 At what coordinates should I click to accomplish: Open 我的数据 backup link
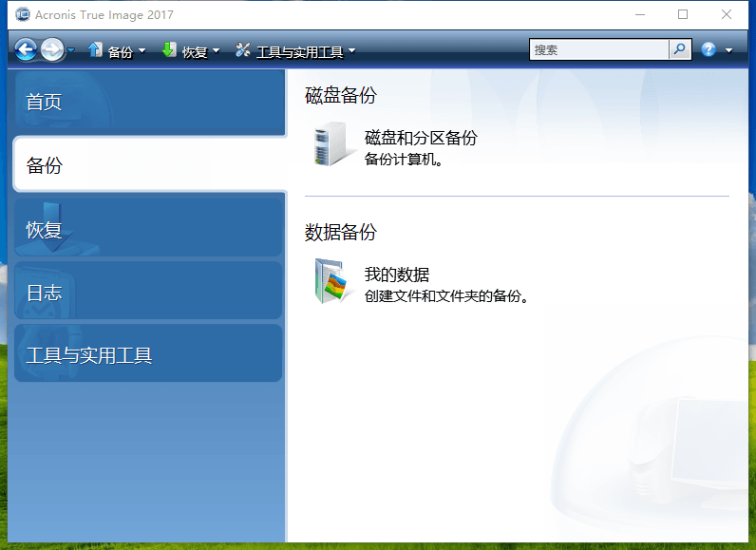[397, 275]
